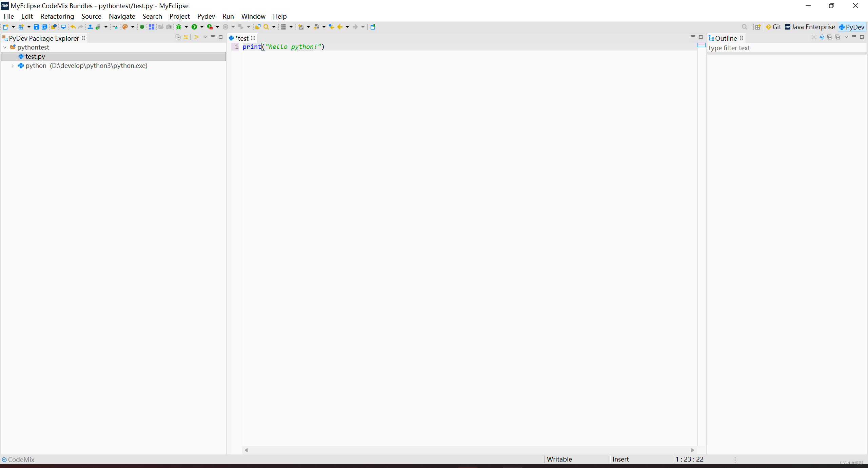Click the green Run button in toolbar

click(194, 27)
